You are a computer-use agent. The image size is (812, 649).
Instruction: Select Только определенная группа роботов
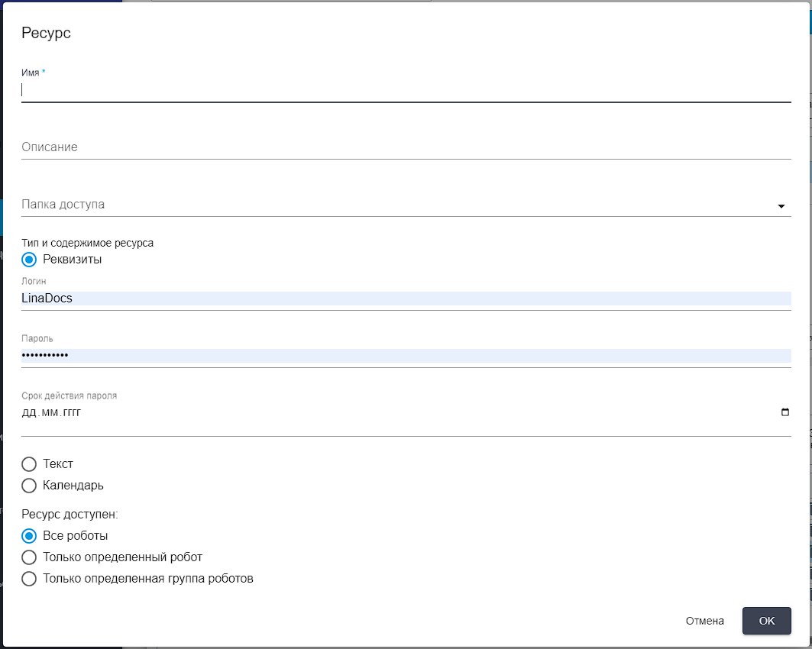tap(29, 578)
